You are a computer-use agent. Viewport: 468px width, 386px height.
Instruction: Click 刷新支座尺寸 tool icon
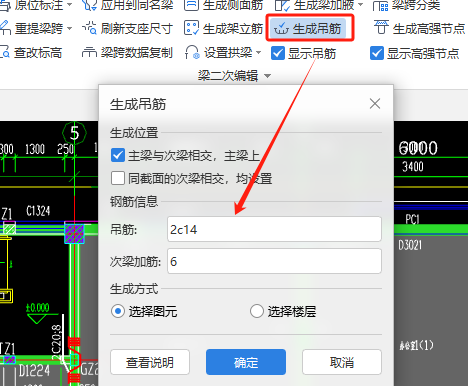pos(89,28)
